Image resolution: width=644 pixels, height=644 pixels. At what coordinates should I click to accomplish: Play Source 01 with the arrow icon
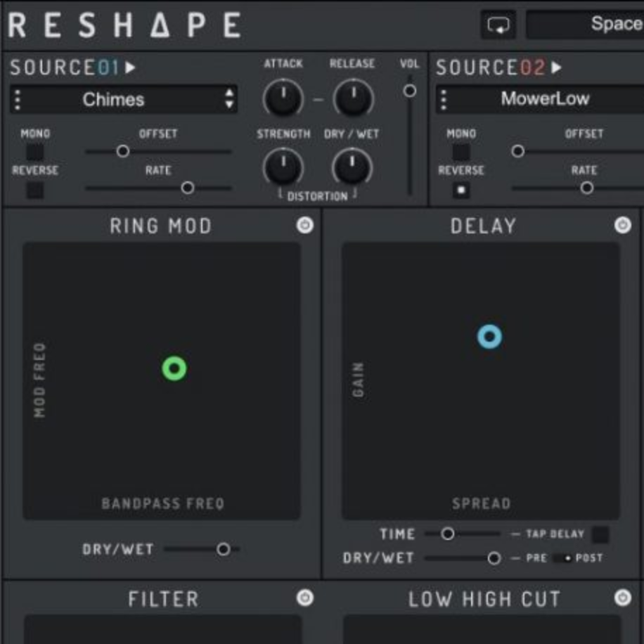131,68
